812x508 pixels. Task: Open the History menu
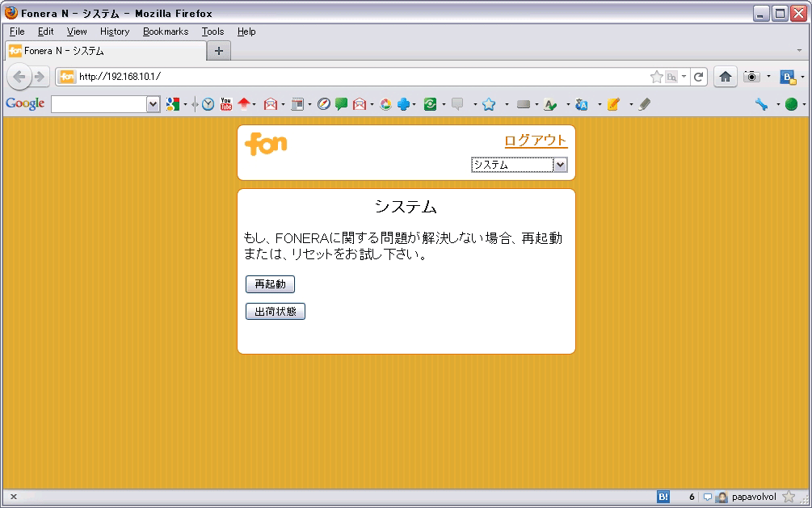pyautogui.click(x=115, y=31)
